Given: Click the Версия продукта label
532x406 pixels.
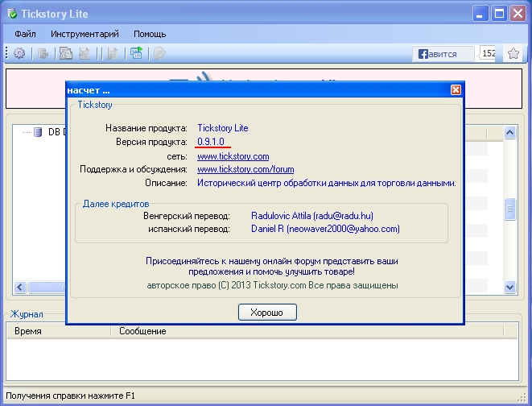Looking at the screenshot, I should pyautogui.click(x=151, y=142).
